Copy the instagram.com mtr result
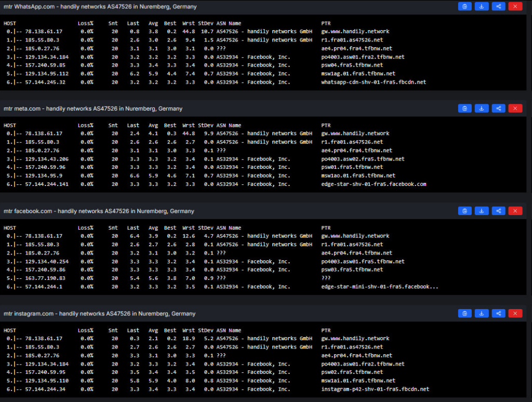532x402 pixels. point(464,314)
